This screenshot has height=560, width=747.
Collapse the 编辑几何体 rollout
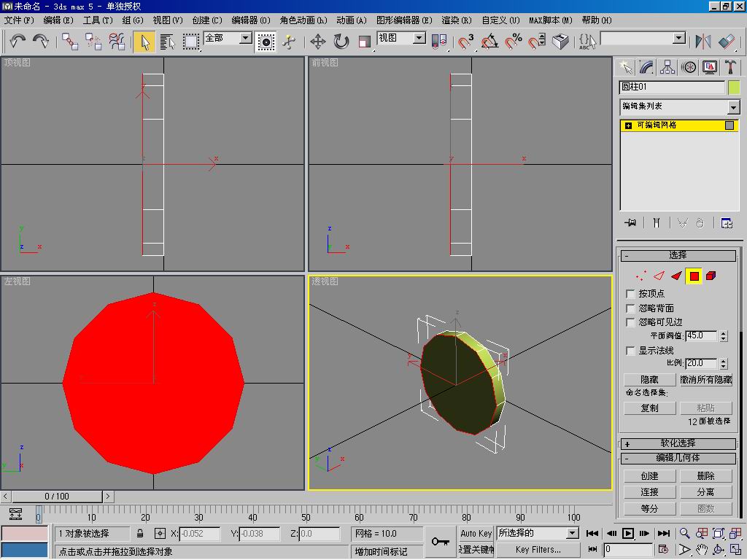[x=678, y=458]
